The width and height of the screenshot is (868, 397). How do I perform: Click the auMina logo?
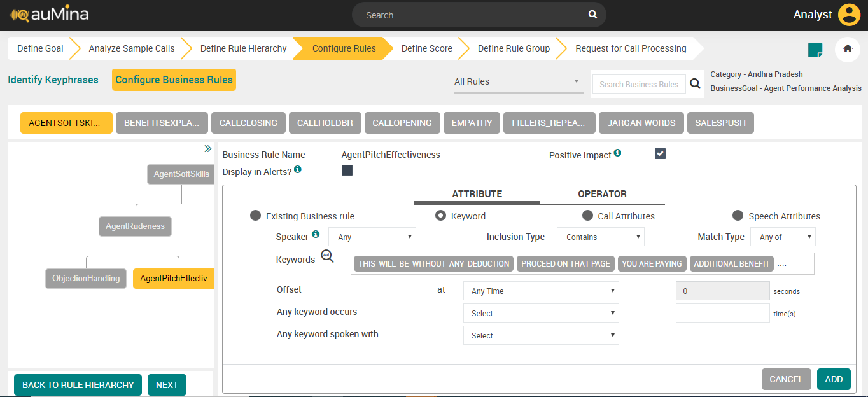pos(49,14)
